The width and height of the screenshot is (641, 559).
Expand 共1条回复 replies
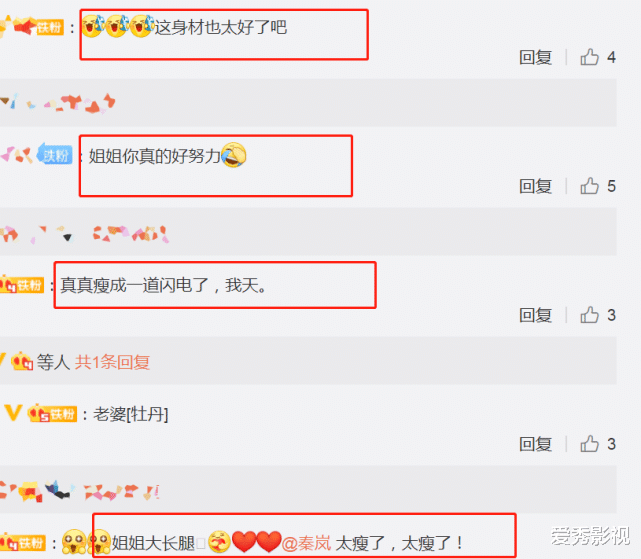[112, 362]
